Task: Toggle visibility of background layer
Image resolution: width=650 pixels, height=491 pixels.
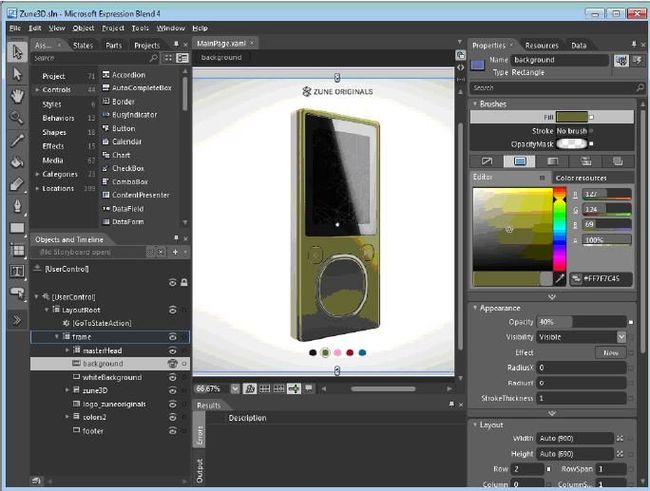Action: click(172, 364)
